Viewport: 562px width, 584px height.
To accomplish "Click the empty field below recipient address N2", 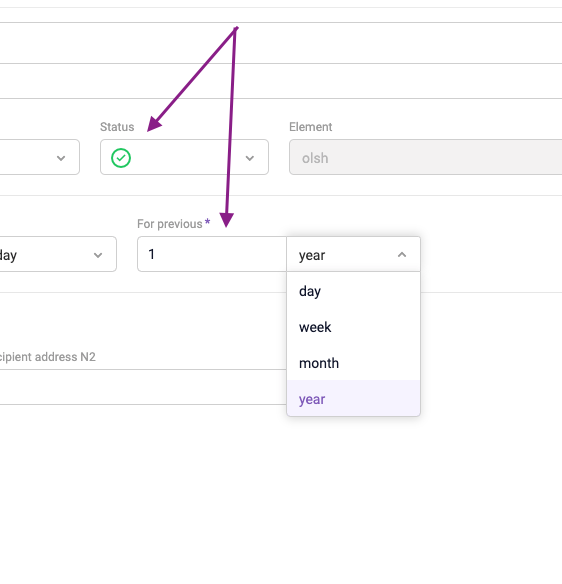I will [x=143, y=388].
